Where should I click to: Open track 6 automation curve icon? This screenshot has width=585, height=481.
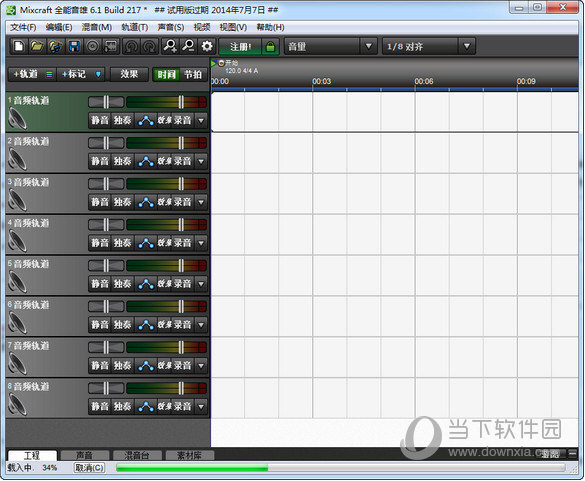(146, 325)
